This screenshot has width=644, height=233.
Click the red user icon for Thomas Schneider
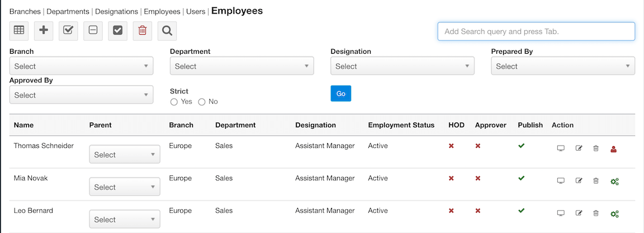coord(613,148)
